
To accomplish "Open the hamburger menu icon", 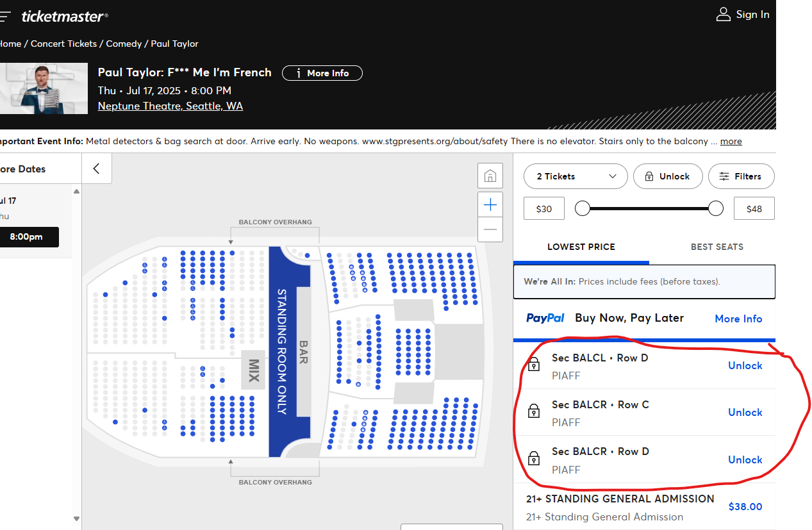I will point(5,17).
